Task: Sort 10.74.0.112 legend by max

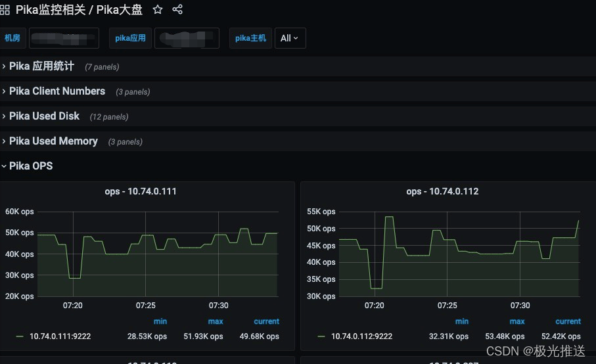Action: [517, 321]
